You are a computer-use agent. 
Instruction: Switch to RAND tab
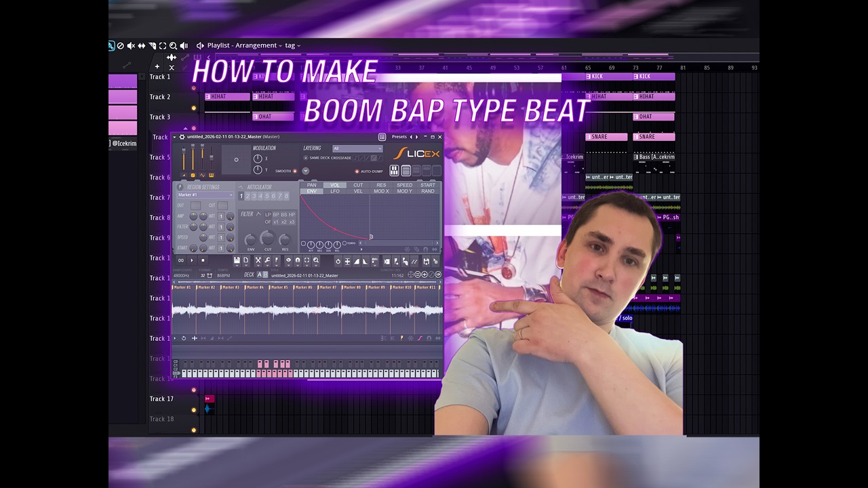coord(428,191)
